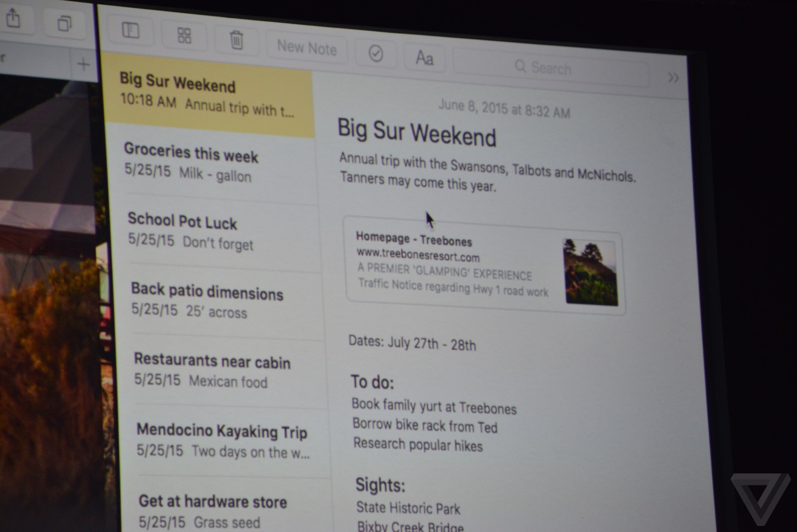Screen dimensions: 797x532
Task: Expand the toolbar overflow chevrons
Action: tap(673, 78)
